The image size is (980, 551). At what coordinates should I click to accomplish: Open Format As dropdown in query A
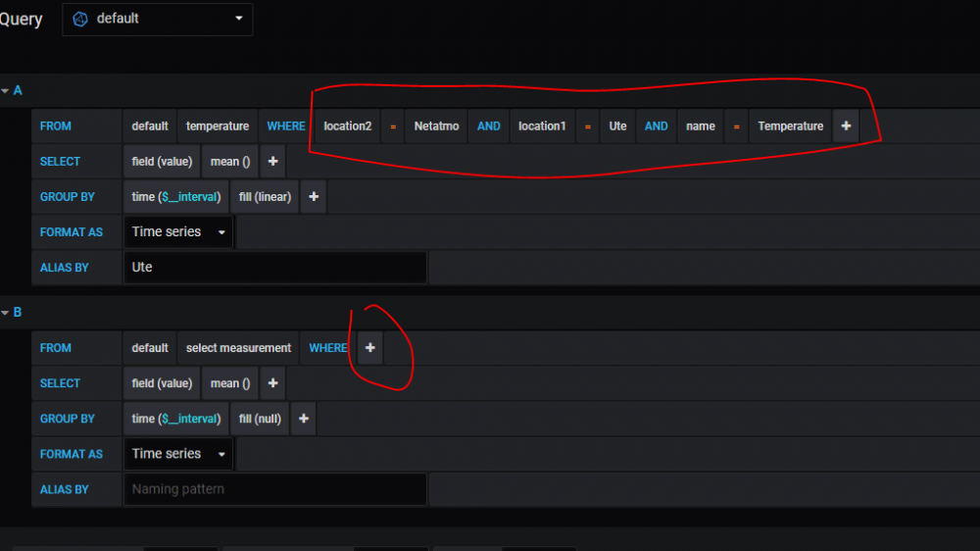[x=178, y=232]
